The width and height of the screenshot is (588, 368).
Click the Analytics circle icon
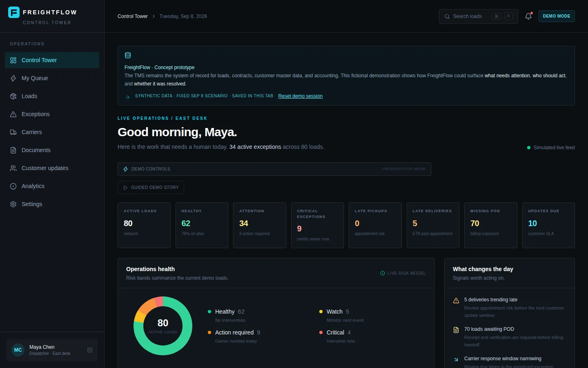13,186
